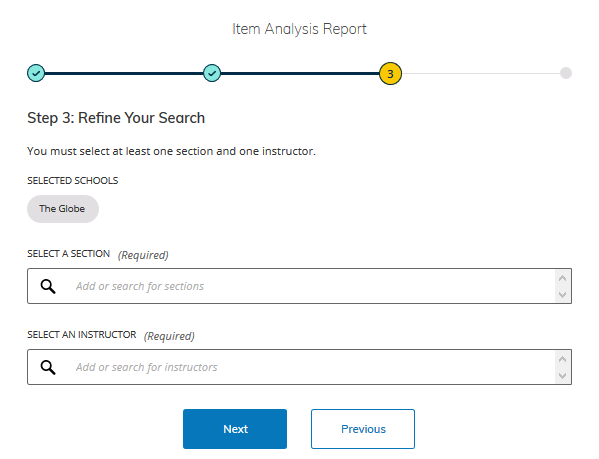The image size is (599, 459).
Task: Select The Globe school chip
Action: (63, 209)
